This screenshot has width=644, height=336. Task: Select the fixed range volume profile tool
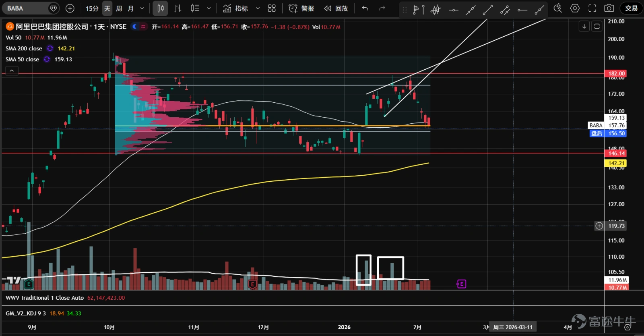tap(419, 9)
